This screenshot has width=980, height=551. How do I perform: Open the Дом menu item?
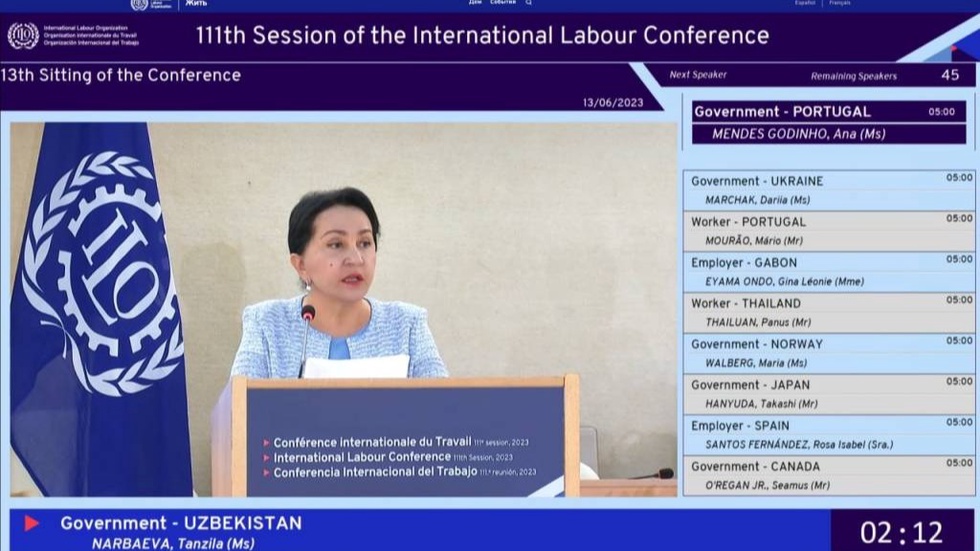pyautogui.click(x=475, y=3)
